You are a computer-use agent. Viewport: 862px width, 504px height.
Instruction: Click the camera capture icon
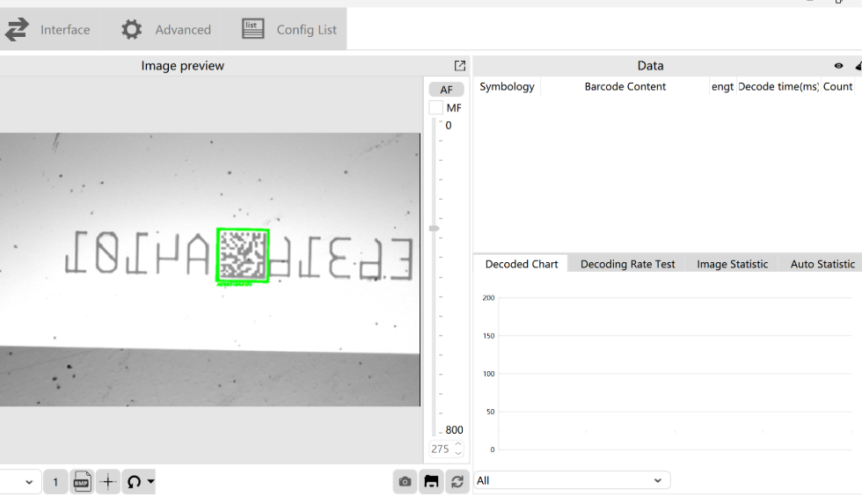[x=405, y=482]
